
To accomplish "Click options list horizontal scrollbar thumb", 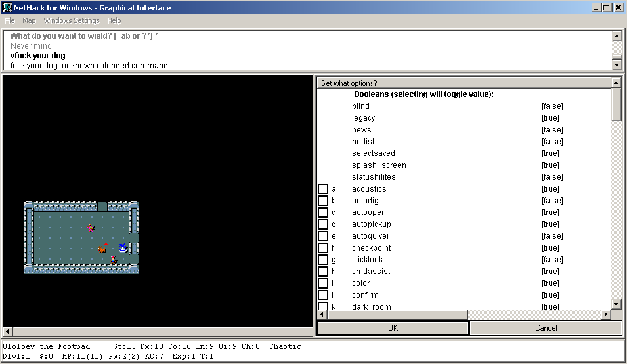I will point(397,314).
